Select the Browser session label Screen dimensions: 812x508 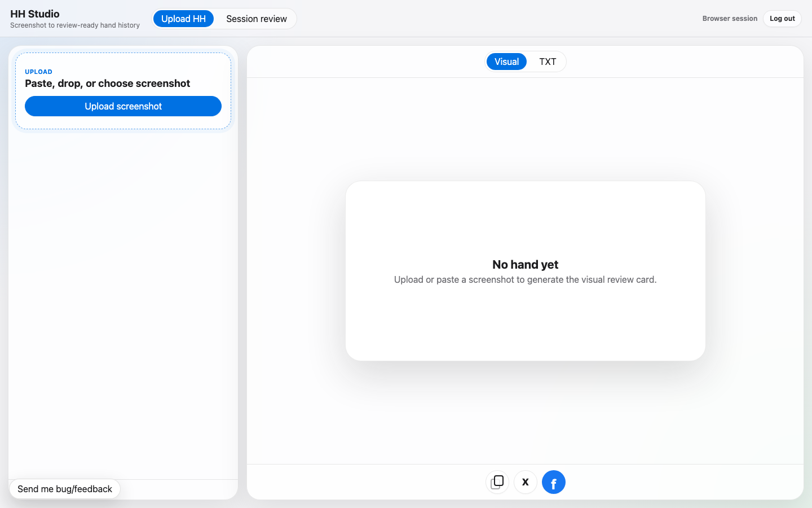click(730, 19)
